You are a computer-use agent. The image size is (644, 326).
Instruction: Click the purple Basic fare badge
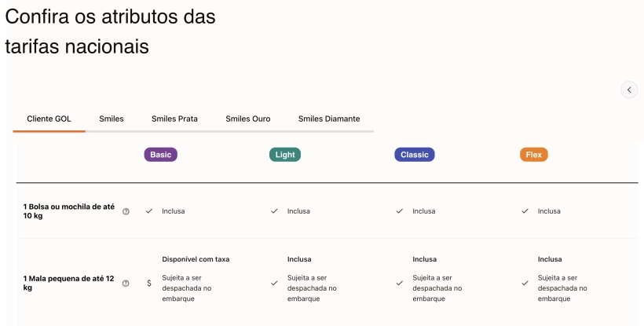(x=161, y=155)
